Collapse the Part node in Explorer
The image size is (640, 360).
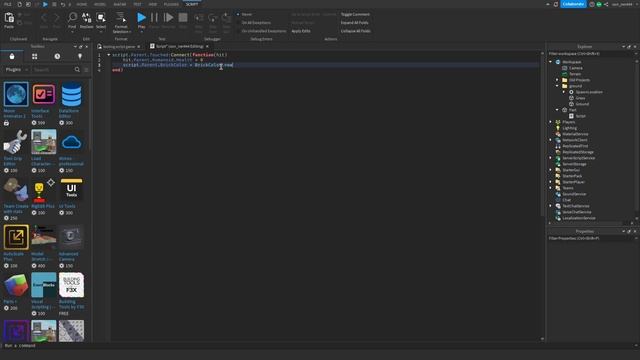(558, 110)
